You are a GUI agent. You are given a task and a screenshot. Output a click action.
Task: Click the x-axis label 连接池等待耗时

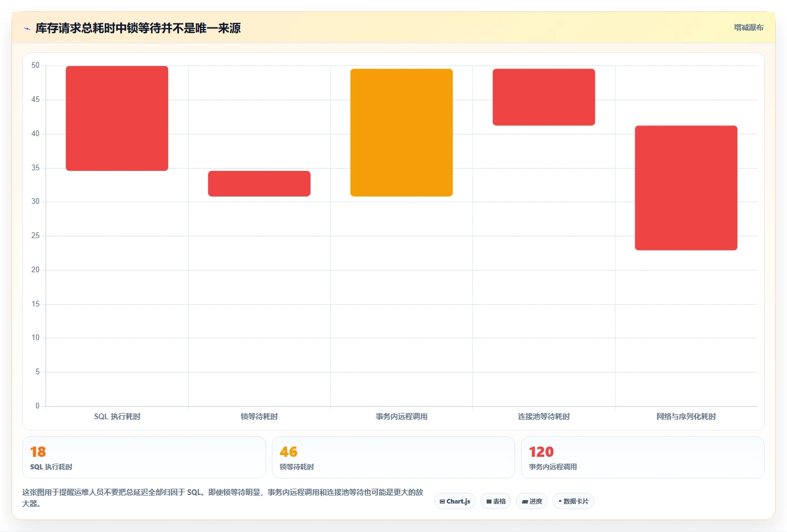point(544,416)
